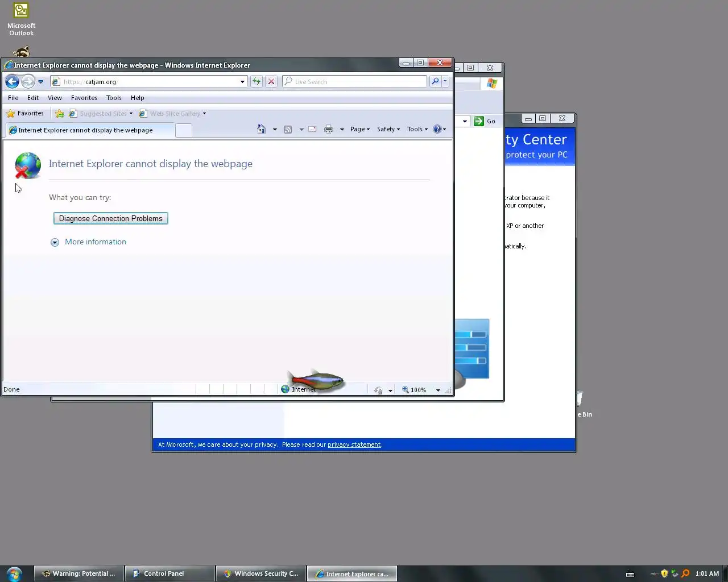
Task: Expand the More information section
Action: pyautogui.click(x=55, y=242)
